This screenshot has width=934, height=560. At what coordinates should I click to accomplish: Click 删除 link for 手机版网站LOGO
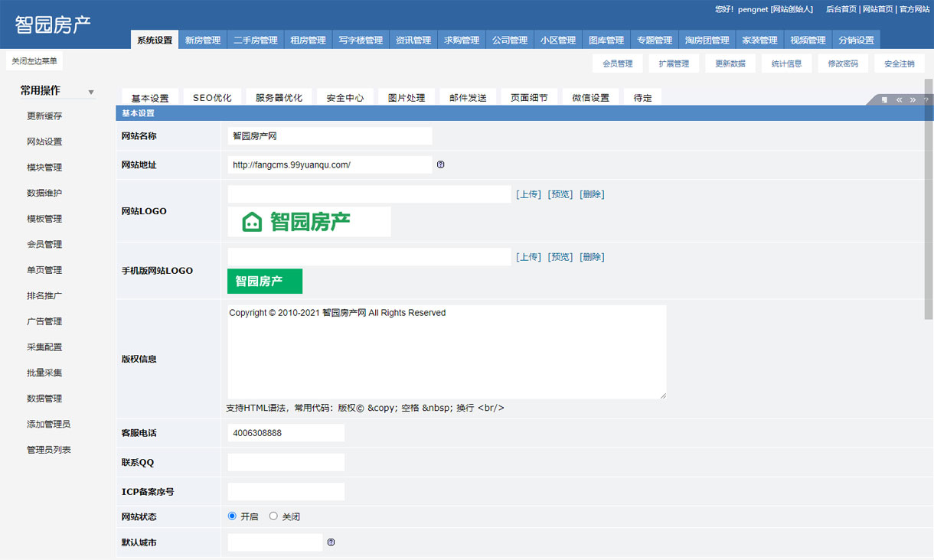pyautogui.click(x=592, y=257)
